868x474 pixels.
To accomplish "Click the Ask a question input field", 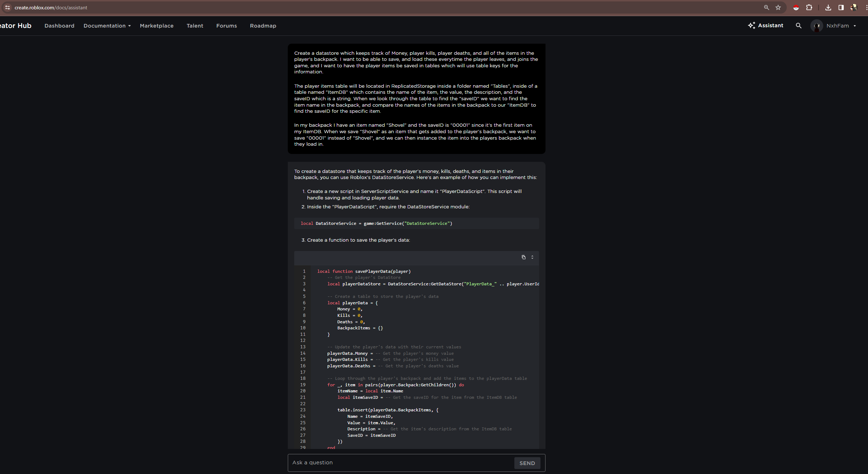I will (x=394, y=463).
